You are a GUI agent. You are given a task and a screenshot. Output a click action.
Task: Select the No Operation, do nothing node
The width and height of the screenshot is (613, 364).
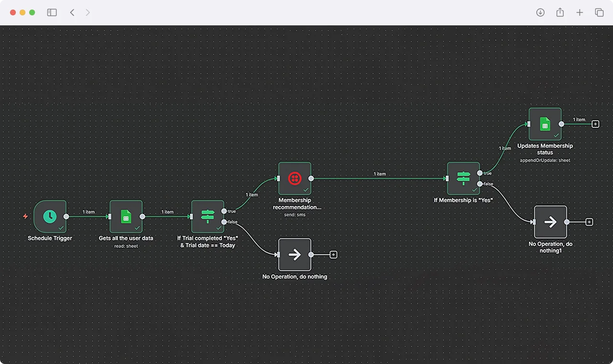click(x=295, y=255)
